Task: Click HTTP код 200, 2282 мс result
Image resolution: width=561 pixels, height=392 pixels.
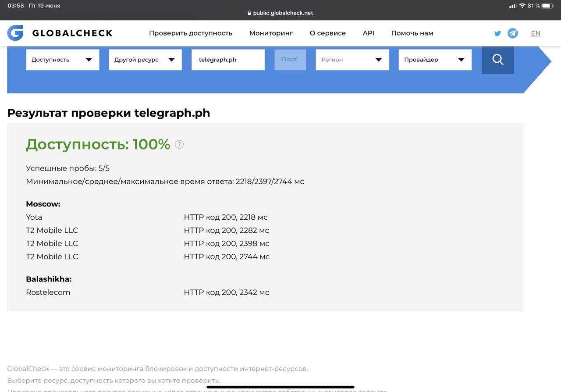Action: 227,230
